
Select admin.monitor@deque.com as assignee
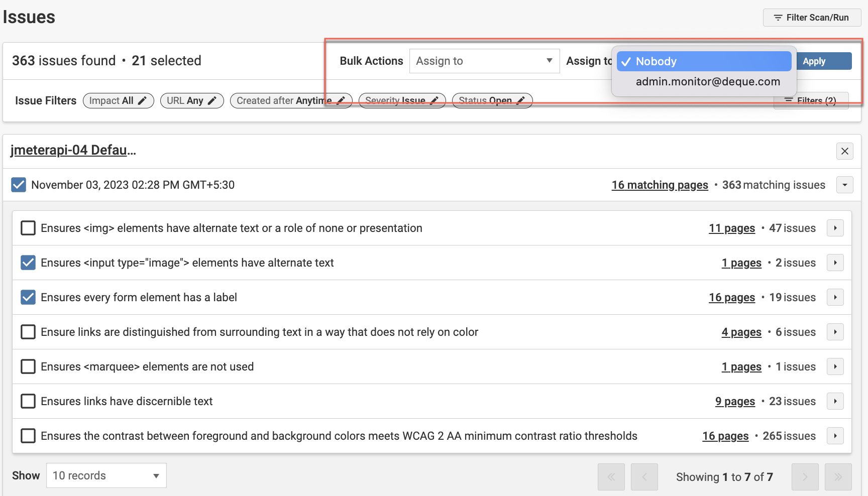point(707,82)
